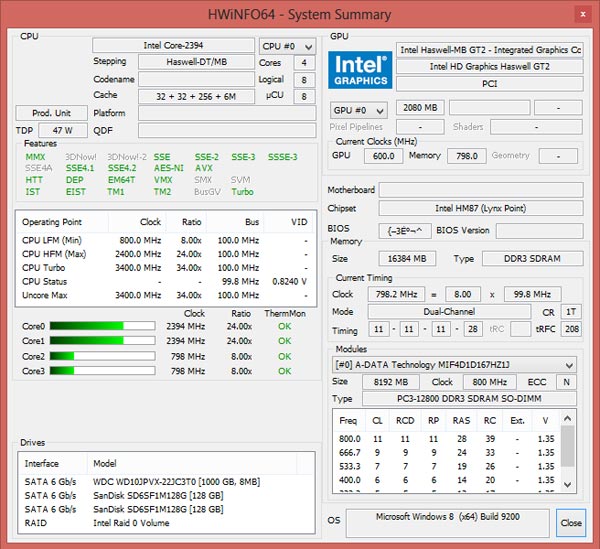Select the CPU HFM (Max) row

pos(165,254)
